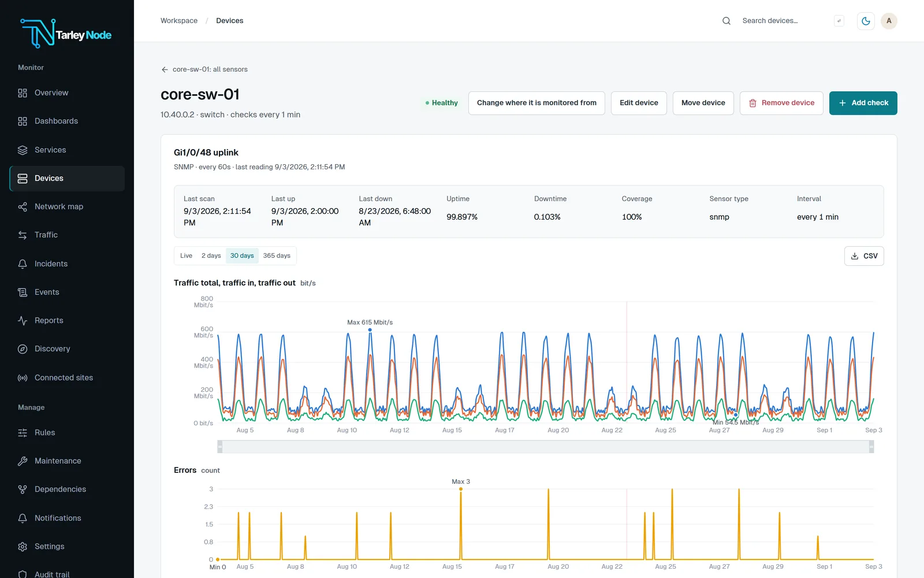Download the CSV export
Viewport: 924px width, 578px height.
coord(864,256)
